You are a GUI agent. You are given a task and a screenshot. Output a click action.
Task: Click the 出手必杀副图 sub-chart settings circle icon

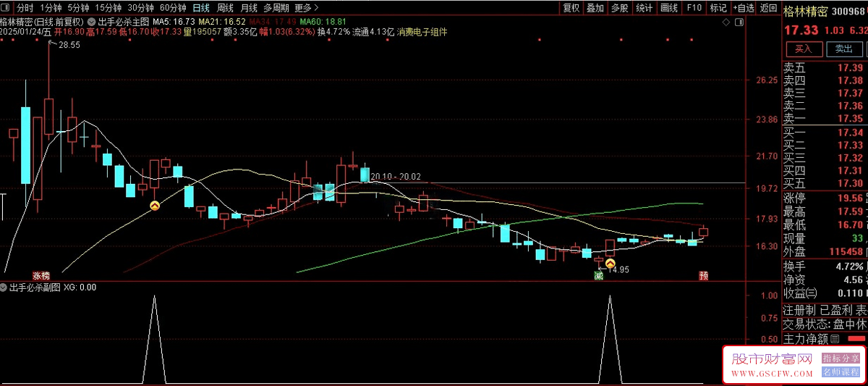coord(4,288)
